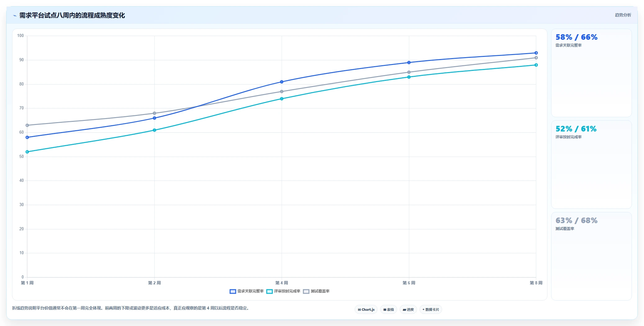The height and width of the screenshot is (326, 644).
Task: Select the blue 需求关联完整率 point at 第 6 周
Action: point(409,62)
